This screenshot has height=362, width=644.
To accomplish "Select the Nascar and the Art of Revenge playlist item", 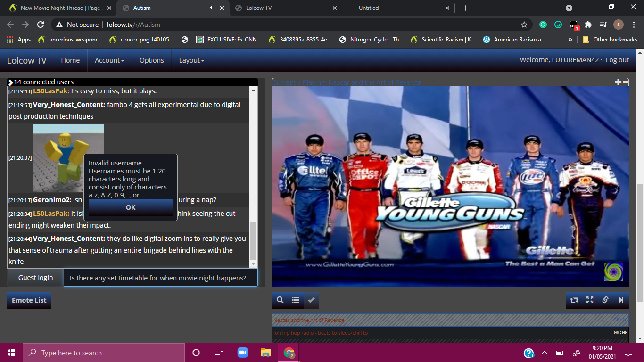I will pyautogui.click(x=450, y=320).
